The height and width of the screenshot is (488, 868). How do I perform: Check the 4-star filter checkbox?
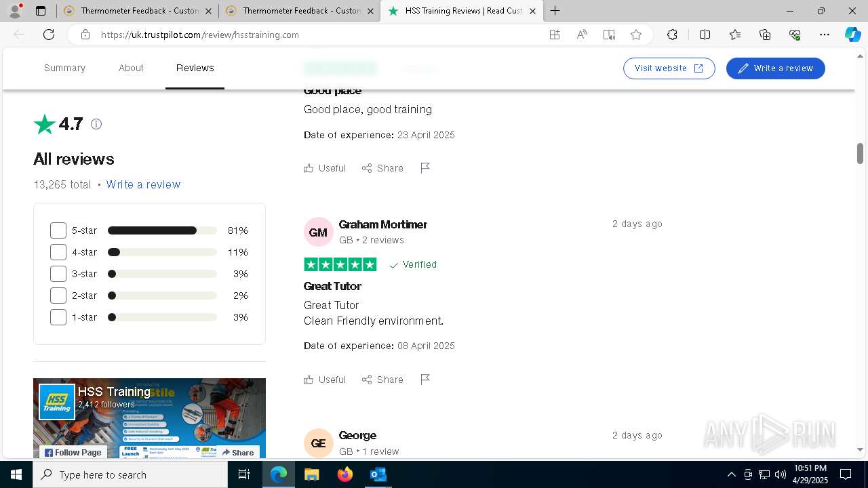coord(58,252)
